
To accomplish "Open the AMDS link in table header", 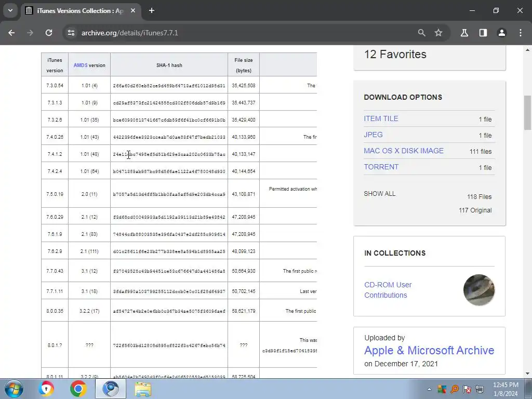I will pyautogui.click(x=81, y=65).
